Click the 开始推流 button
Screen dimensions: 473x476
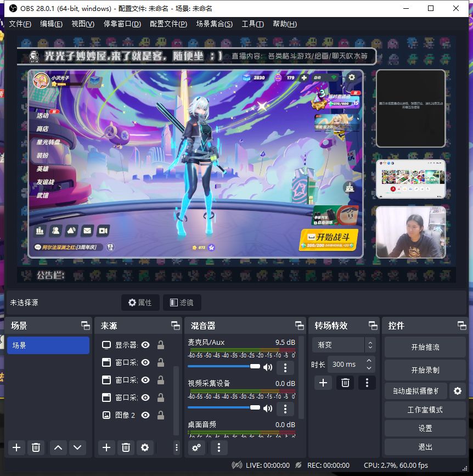(425, 348)
